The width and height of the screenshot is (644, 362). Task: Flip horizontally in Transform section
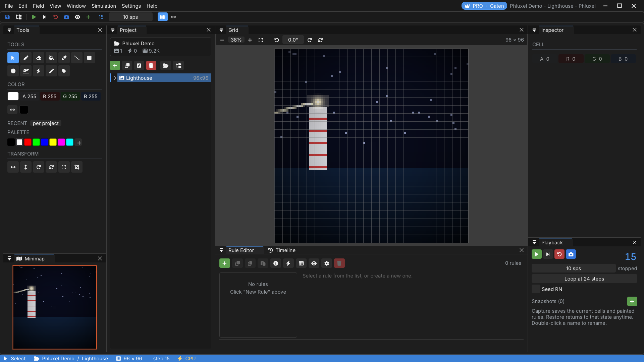point(13,167)
